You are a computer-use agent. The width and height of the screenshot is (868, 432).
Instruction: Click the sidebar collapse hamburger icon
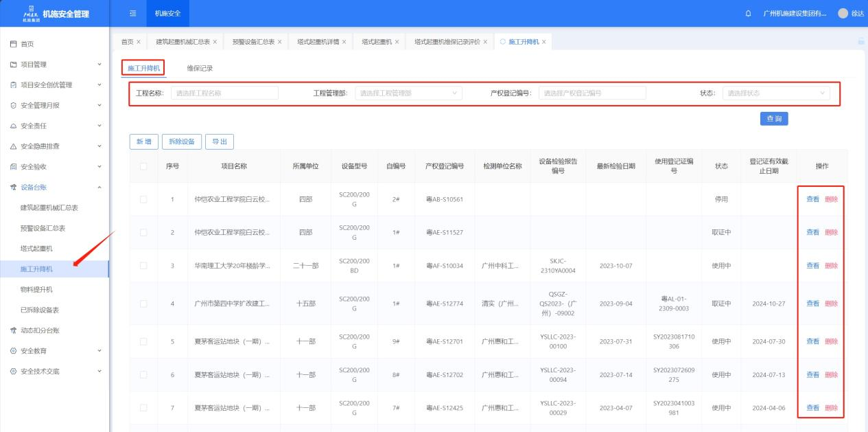(132, 14)
